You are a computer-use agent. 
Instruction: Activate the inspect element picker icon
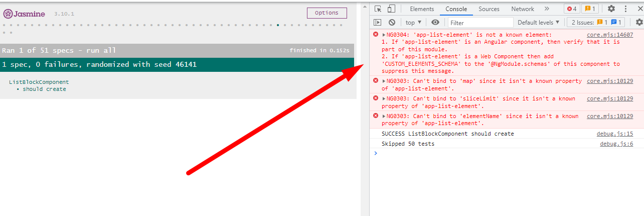(x=378, y=9)
